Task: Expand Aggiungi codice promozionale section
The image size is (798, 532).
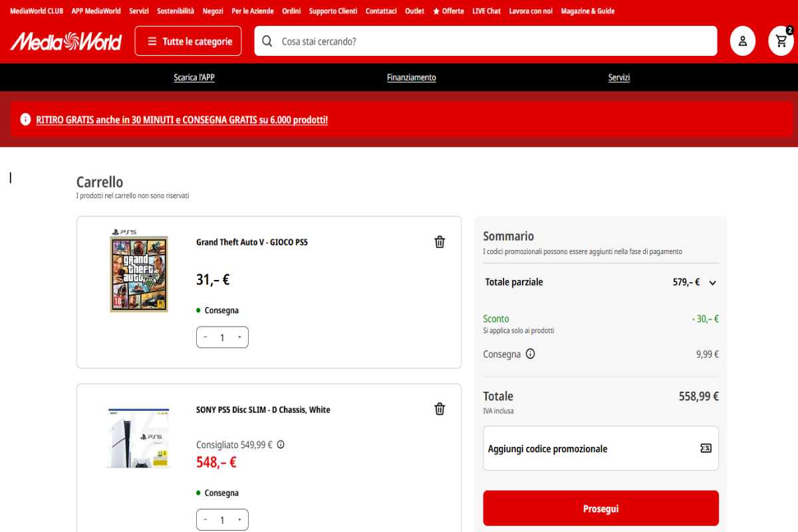Action: pyautogui.click(x=547, y=449)
